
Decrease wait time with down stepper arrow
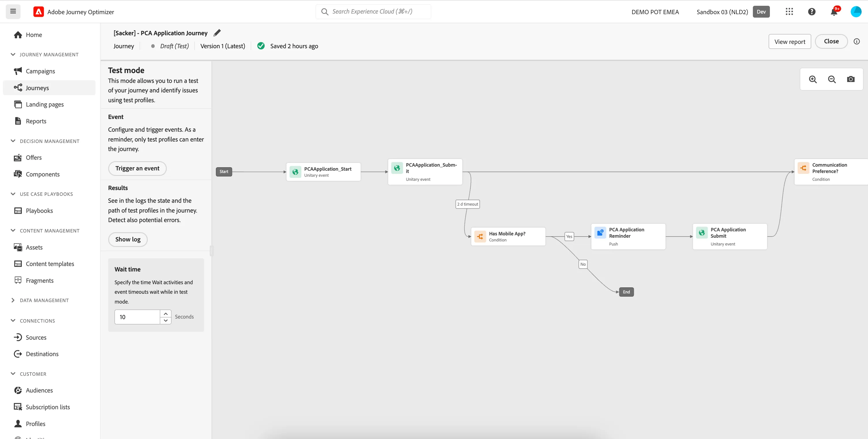(x=165, y=320)
